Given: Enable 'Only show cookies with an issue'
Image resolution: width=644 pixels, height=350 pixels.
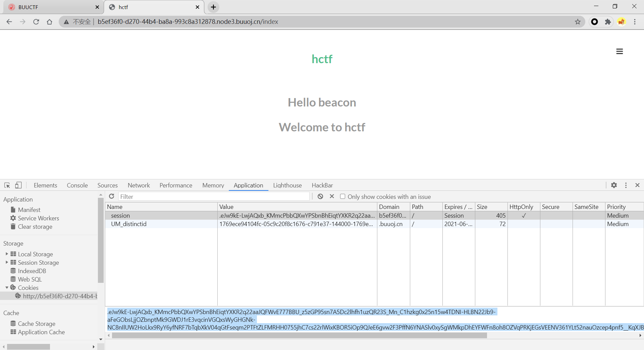Looking at the screenshot, I should tap(342, 196).
